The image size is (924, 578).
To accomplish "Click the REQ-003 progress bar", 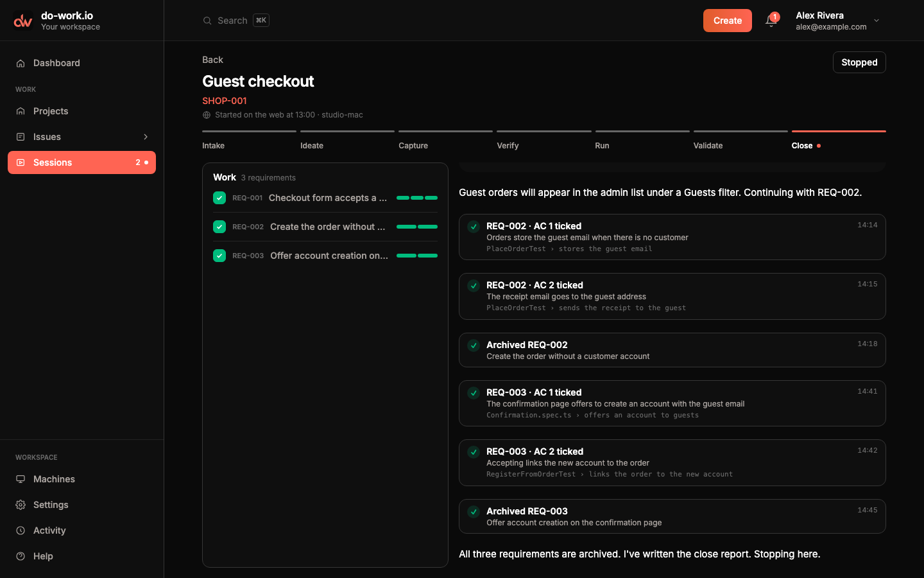I will 417,256.
